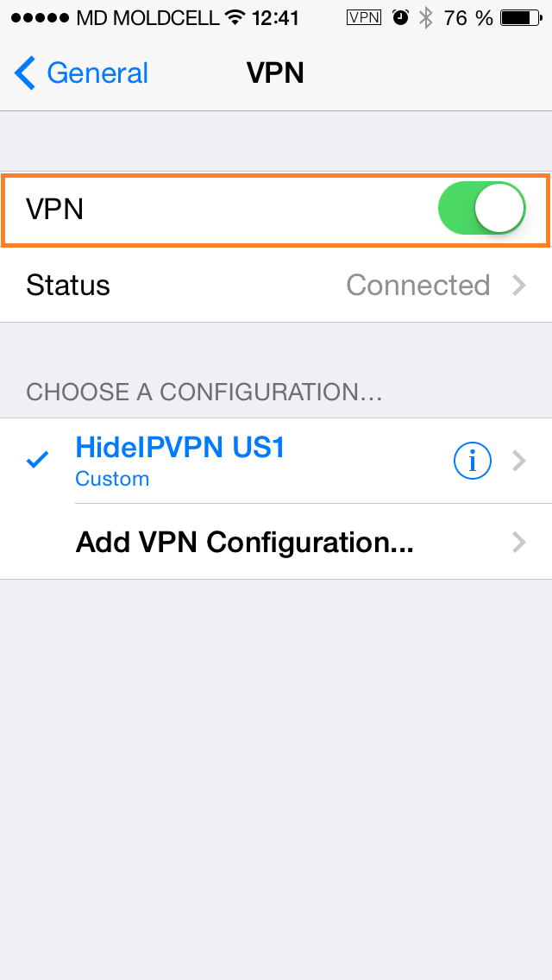
Task: Open the chevron next to HideIPVPN US1
Action: tap(519, 462)
